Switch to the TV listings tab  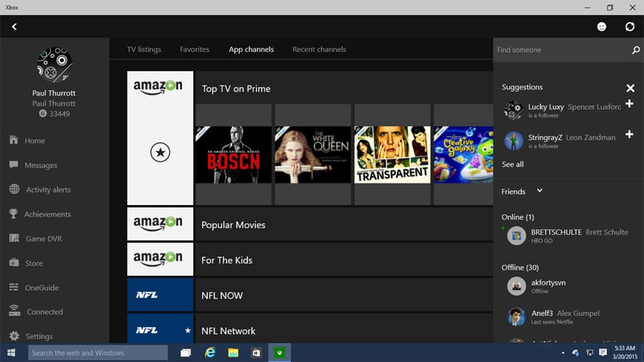click(x=144, y=49)
